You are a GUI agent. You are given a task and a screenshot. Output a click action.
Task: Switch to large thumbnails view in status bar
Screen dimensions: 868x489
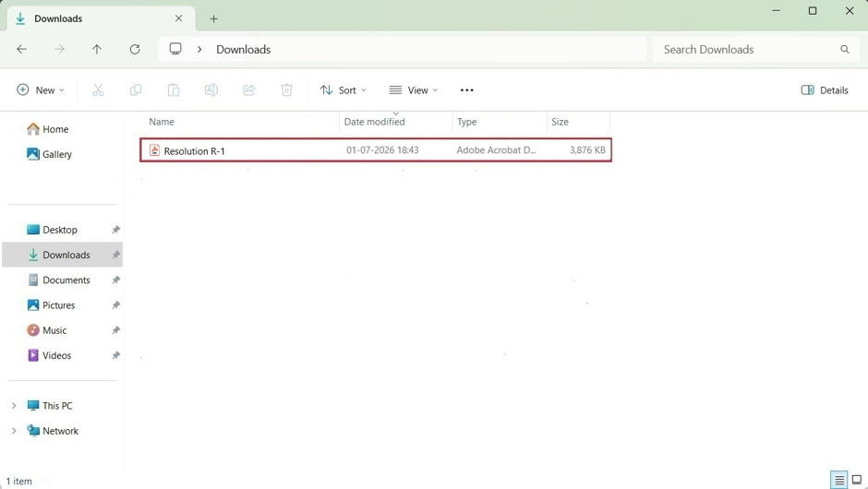pos(857,480)
